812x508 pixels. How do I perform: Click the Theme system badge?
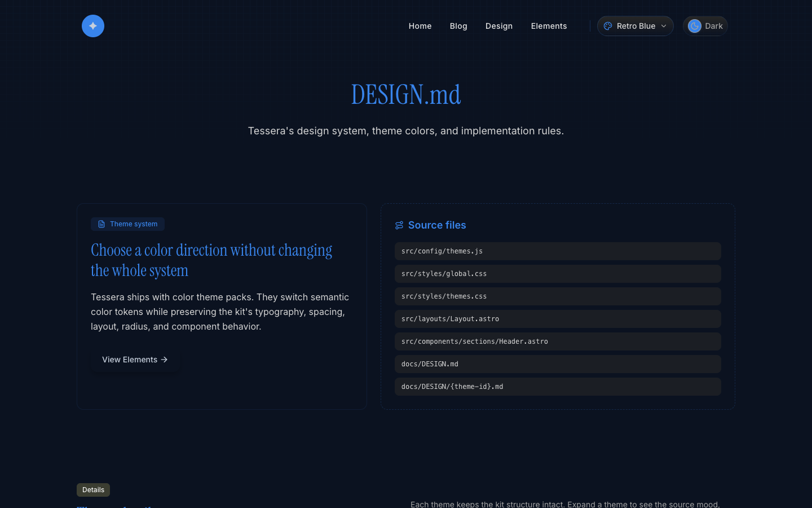[127, 224]
